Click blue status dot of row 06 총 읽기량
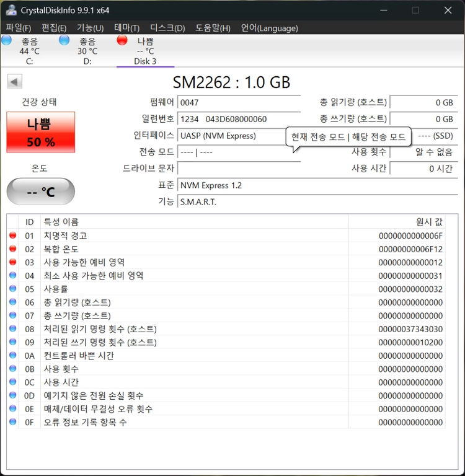The height and width of the screenshot is (476, 465). 13,302
